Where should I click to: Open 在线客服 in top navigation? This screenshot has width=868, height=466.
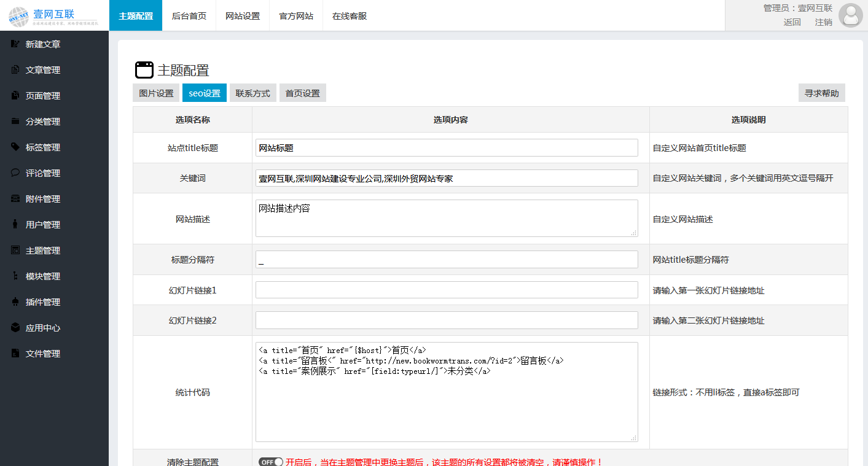click(350, 16)
